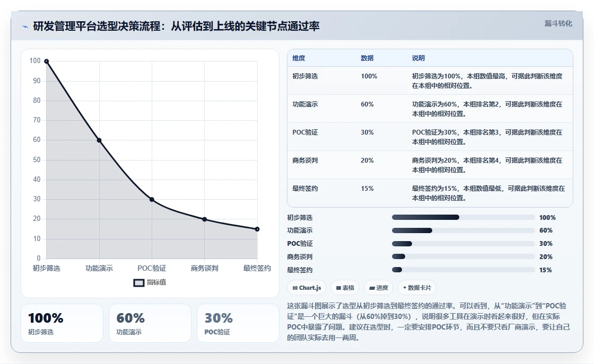Click the diamond icon in 数据卡片 chip
Screen dimensions: 594x364
[x=405, y=288]
